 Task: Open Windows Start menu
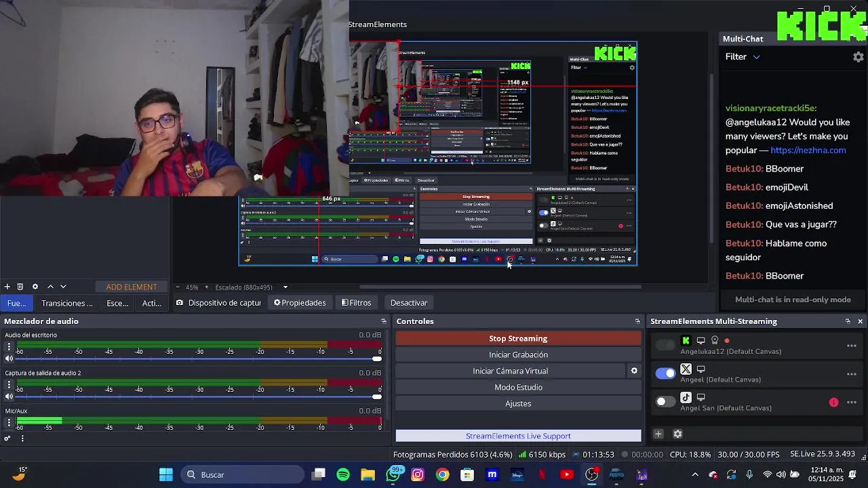coord(166,474)
